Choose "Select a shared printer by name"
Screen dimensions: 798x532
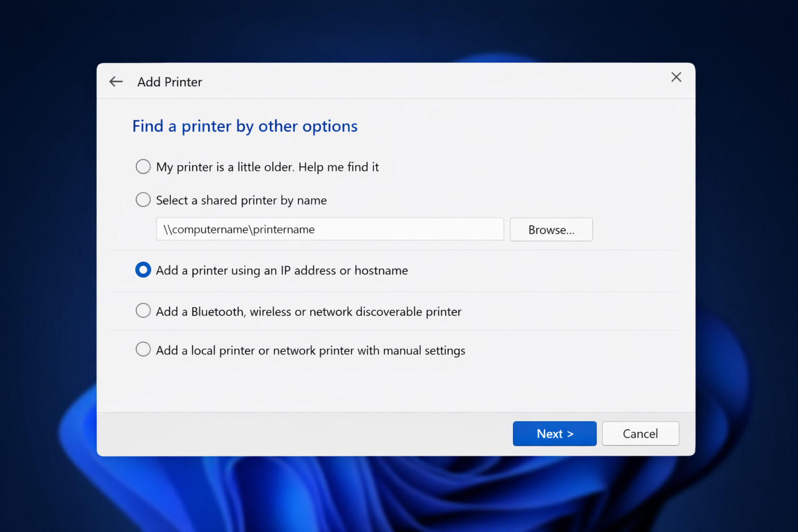click(x=143, y=199)
